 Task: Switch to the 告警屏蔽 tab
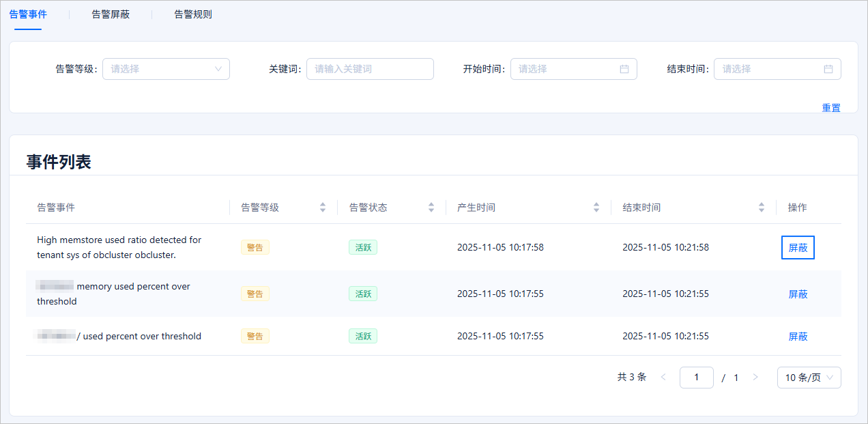point(111,14)
